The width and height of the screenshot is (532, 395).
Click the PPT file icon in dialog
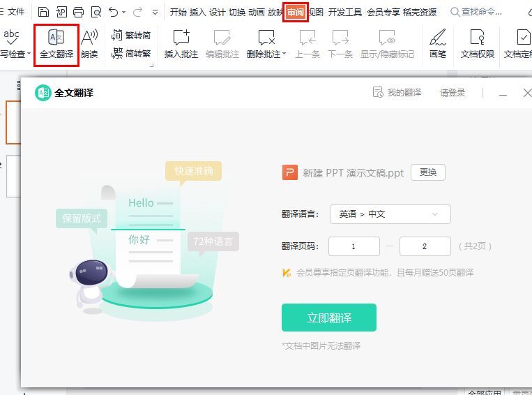click(x=290, y=172)
